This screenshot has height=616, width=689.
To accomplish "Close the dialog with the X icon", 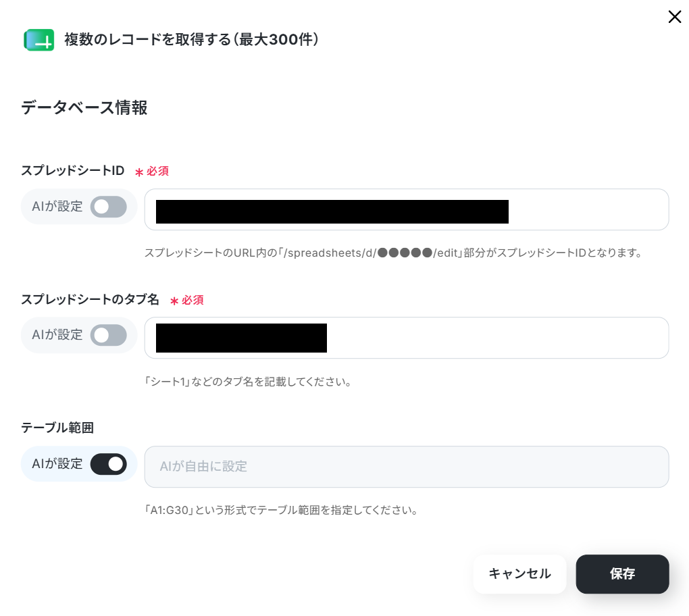I will (x=675, y=17).
